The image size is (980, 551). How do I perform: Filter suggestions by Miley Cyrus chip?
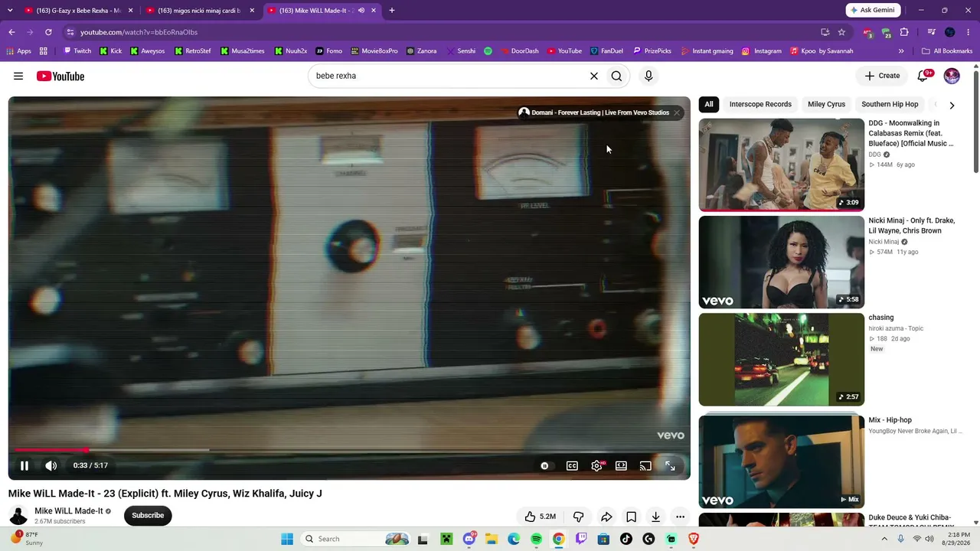tap(826, 104)
